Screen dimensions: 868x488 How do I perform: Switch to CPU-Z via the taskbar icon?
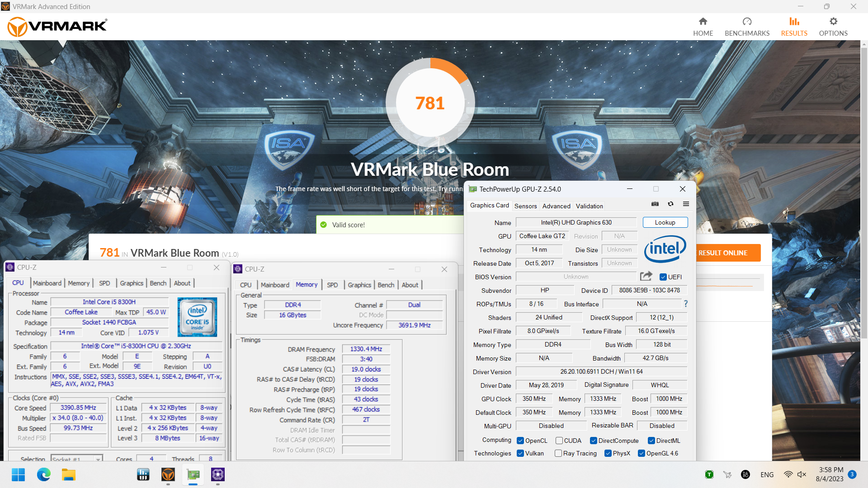(218, 474)
